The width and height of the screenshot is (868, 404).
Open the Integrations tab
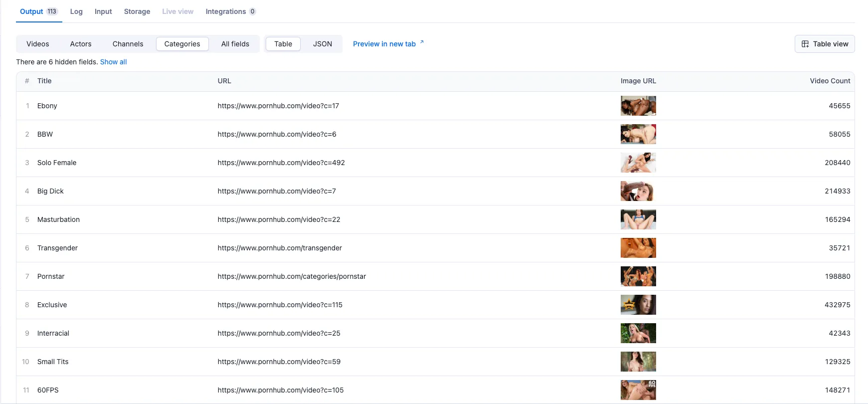click(231, 11)
